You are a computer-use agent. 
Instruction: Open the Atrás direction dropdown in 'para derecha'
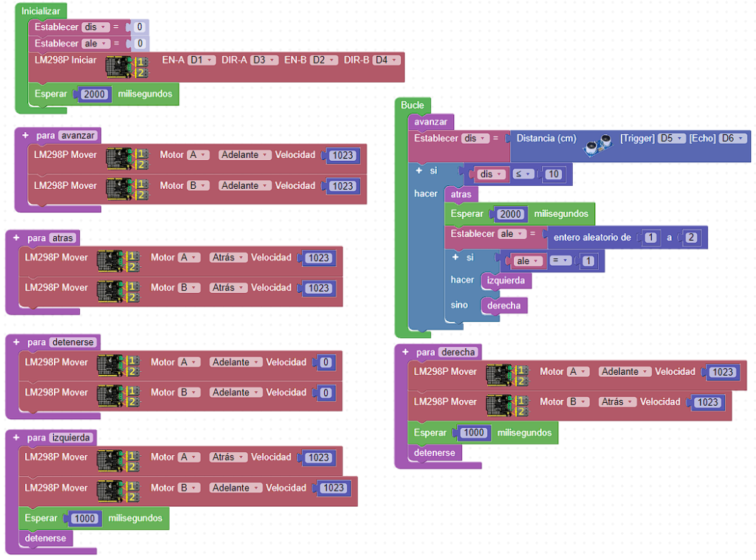[x=616, y=402]
